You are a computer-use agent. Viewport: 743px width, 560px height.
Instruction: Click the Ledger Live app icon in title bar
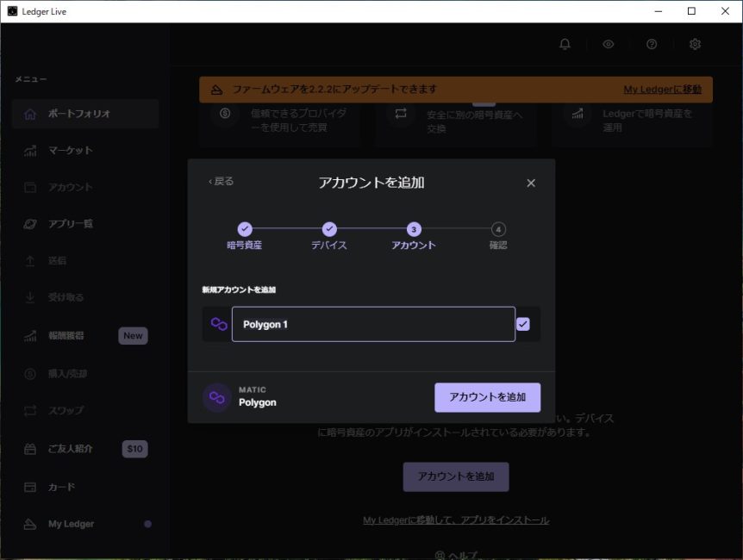tap(12, 11)
